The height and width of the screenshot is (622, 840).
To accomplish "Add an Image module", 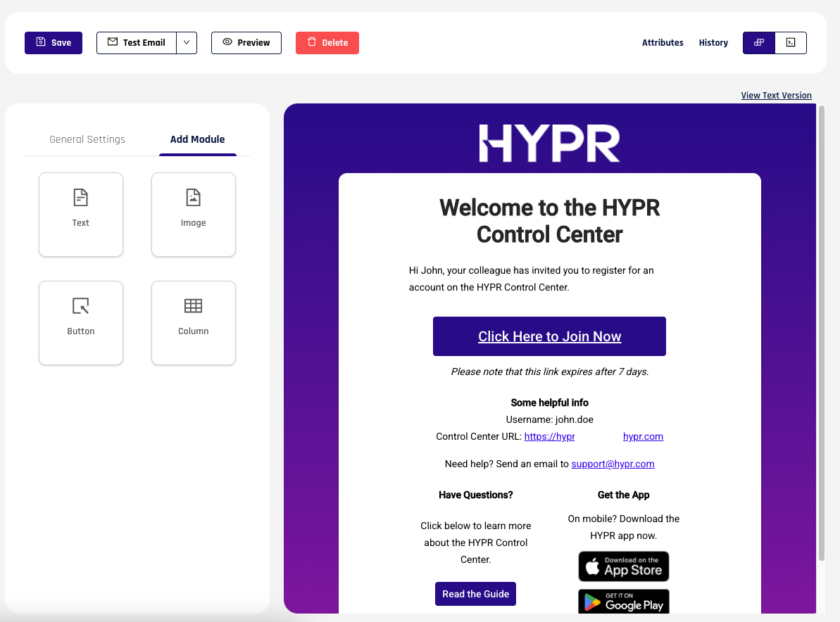I will pos(193,214).
